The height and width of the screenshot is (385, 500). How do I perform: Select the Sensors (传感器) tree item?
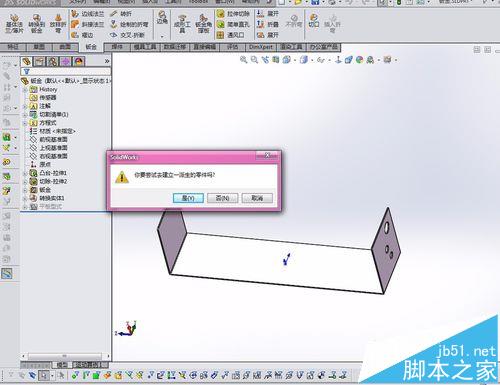tap(43, 98)
